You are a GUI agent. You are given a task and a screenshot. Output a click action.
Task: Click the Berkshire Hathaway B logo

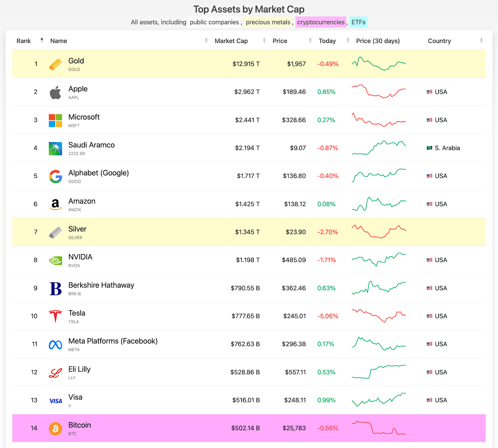coord(55,289)
